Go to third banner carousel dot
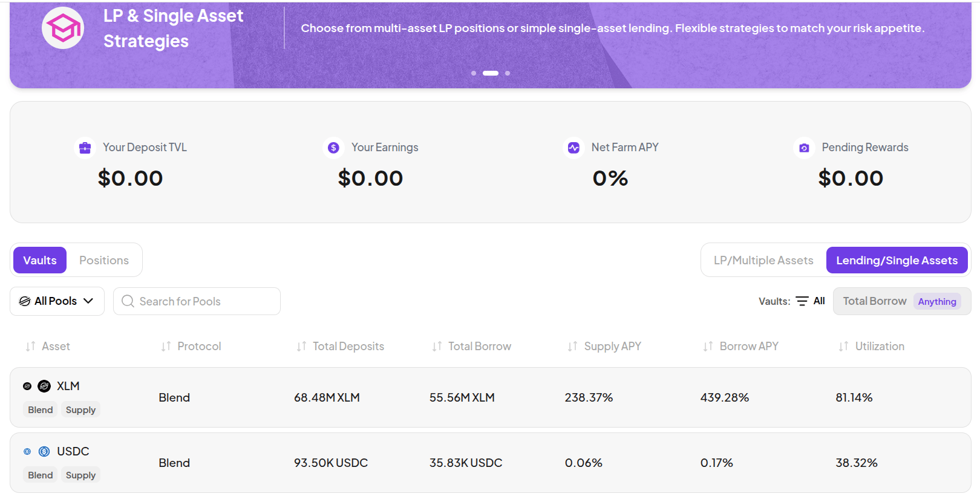Image resolution: width=980 pixels, height=502 pixels. (x=508, y=73)
